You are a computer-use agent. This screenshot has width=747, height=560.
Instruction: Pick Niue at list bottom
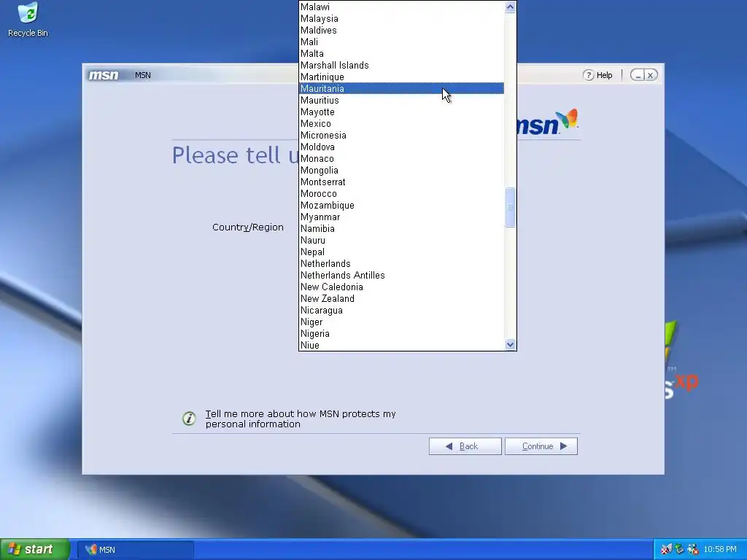point(402,345)
